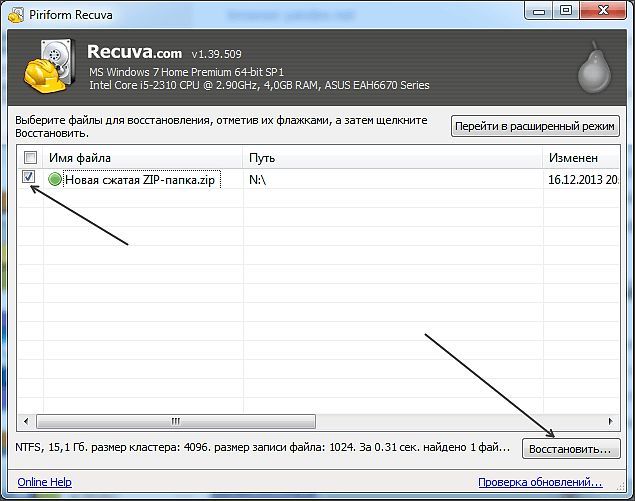Click the N:\ path cell
Viewport: 635px width, 501px height.
point(258,179)
